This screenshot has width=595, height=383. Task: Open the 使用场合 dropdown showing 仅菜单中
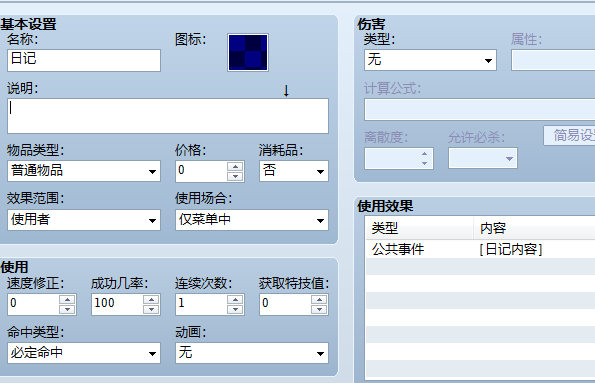(252, 220)
